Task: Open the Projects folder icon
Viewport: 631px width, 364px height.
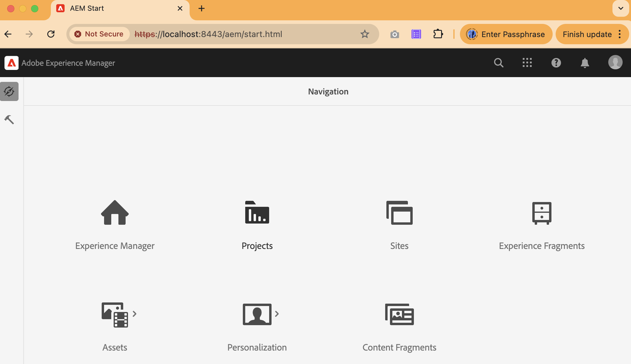Action: coord(257,212)
